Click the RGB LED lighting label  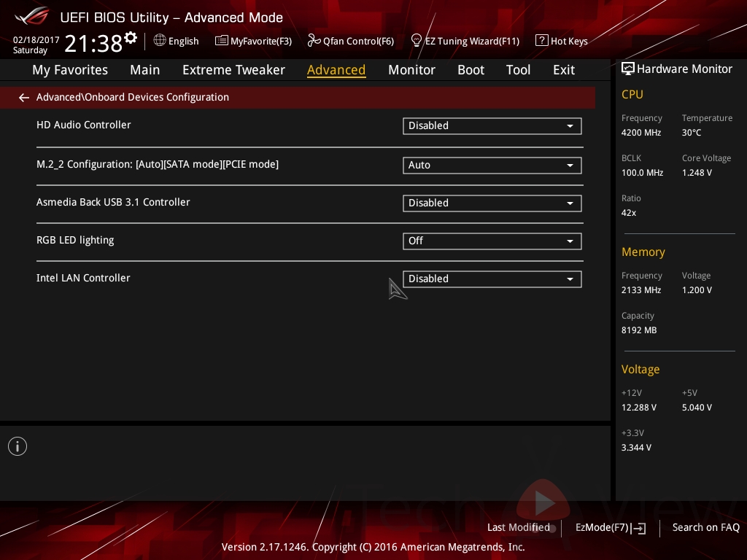click(75, 240)
